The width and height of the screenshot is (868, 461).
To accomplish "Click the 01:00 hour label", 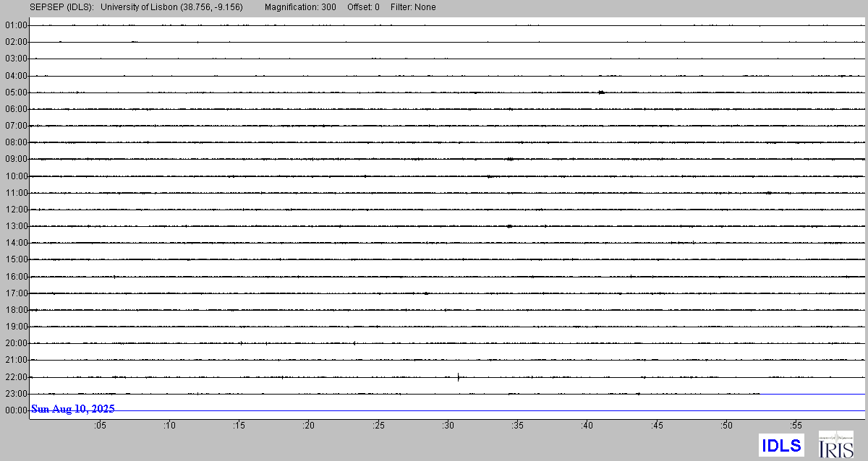I will tap(16, 25).
